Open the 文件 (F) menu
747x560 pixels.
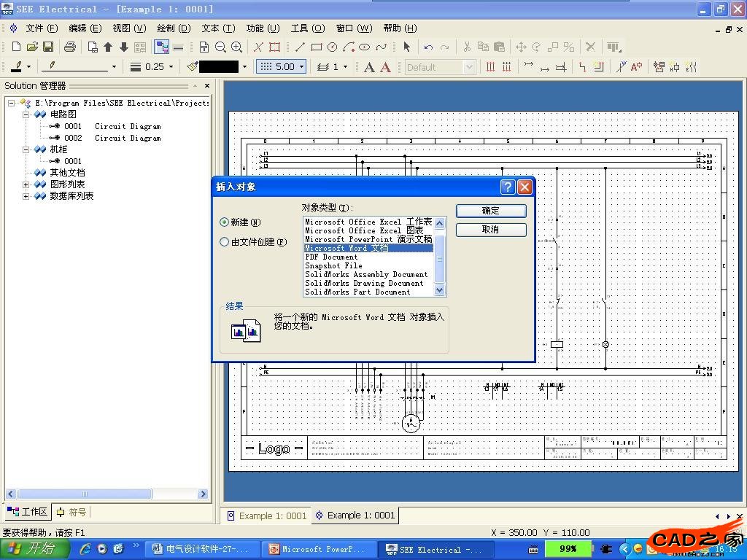point(42,28)
